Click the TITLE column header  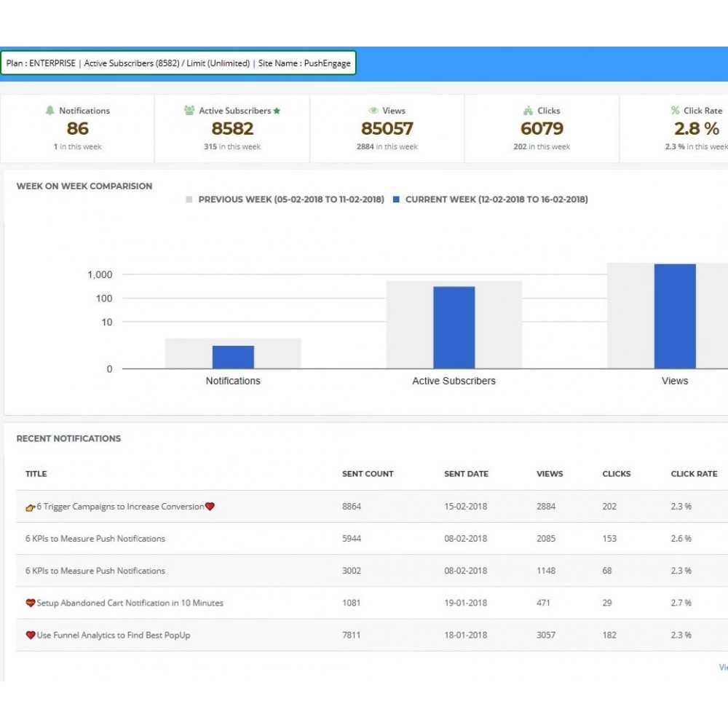36,474
